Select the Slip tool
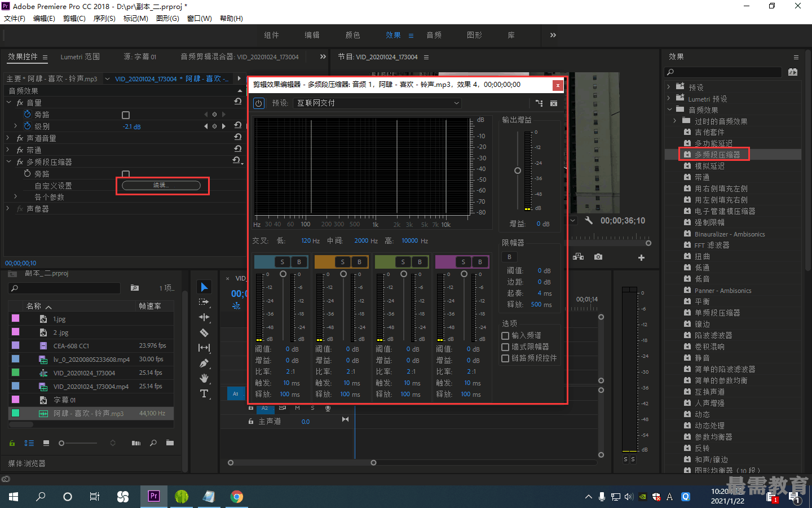812x508 pixels. click(204, 348)
